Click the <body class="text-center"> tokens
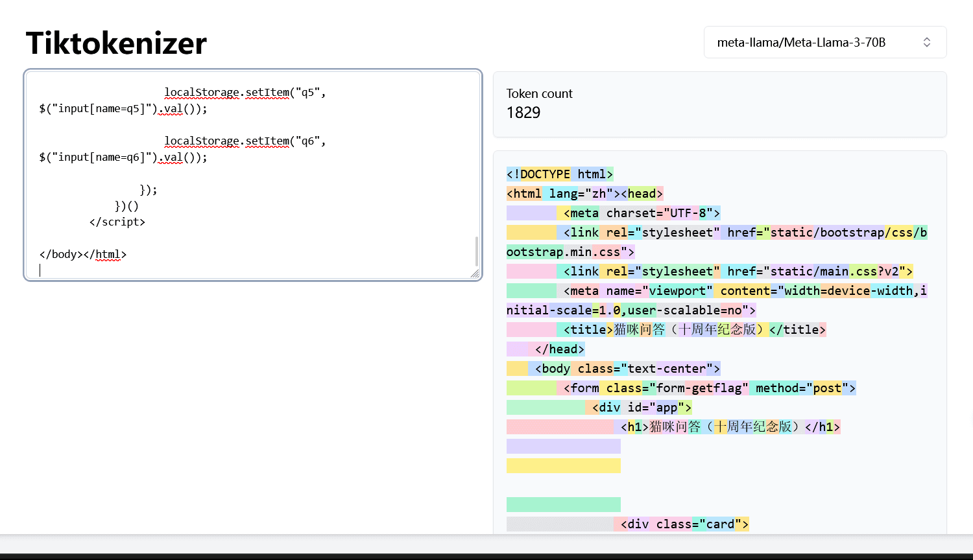Screen dimensions: 973x560 (628, 368)
